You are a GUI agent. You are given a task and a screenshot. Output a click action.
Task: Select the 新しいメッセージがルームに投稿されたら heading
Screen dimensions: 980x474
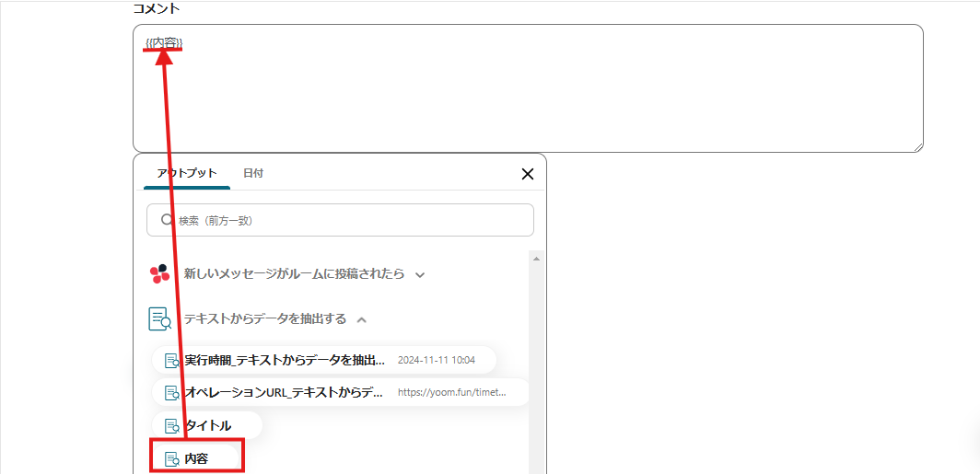point(294,273)
